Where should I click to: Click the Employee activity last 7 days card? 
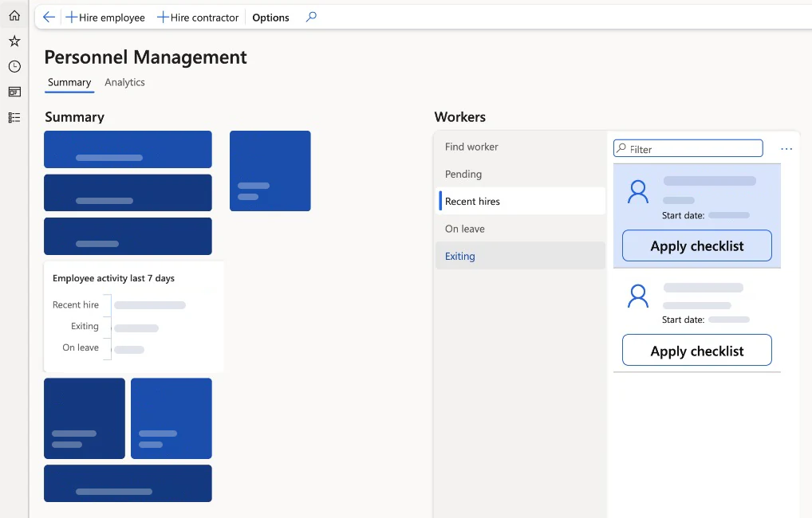point(134,316)
